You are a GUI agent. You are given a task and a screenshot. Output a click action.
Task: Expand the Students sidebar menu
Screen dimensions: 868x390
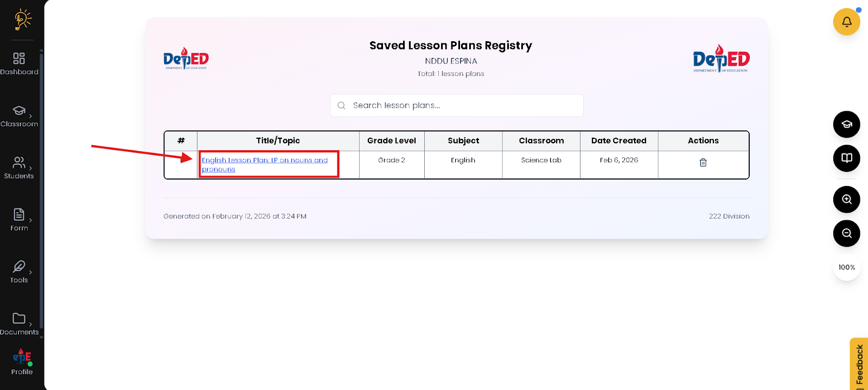[x=19, y=168]
